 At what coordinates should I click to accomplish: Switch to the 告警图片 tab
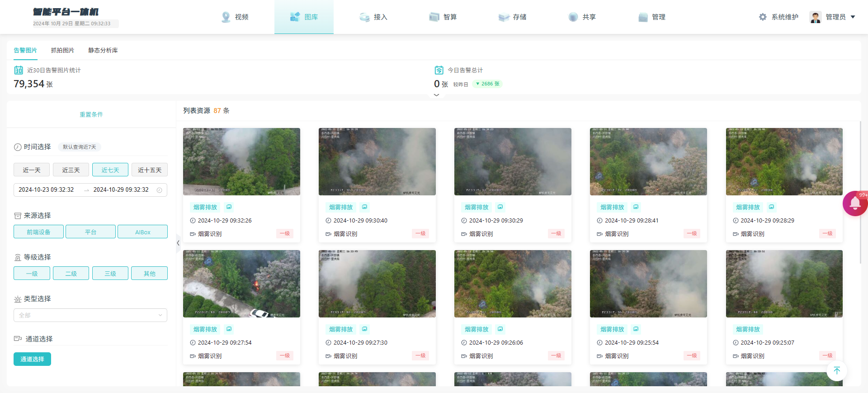click(x=25, y=50)
